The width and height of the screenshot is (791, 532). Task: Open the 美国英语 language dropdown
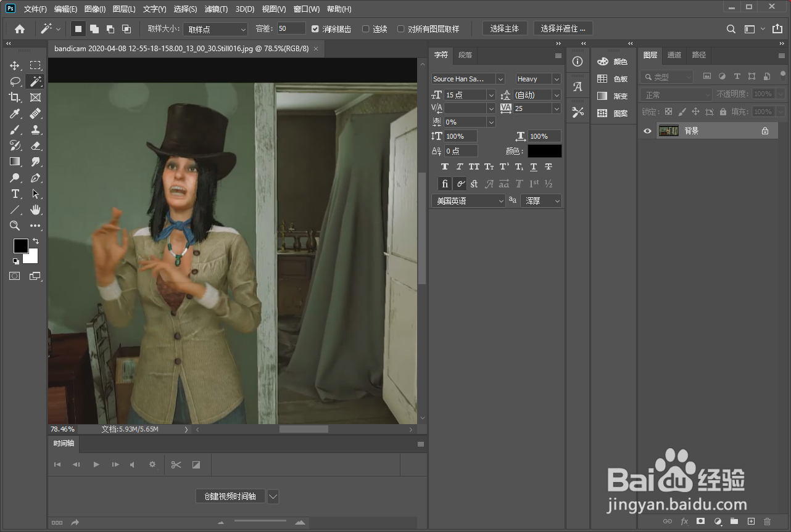[x=468, y=201]
